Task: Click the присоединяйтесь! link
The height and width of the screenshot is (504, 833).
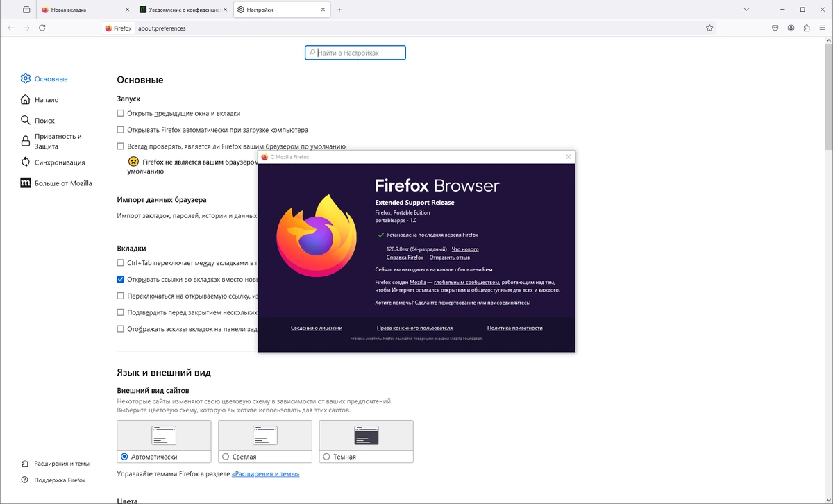Action: (x=509, y=303)
